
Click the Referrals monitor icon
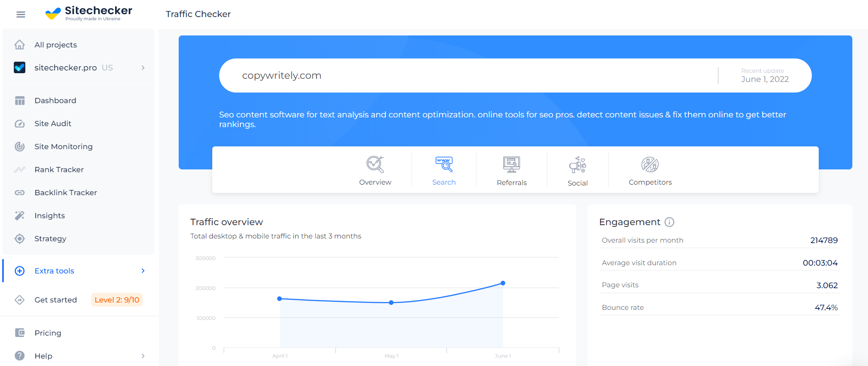(512, 164)
